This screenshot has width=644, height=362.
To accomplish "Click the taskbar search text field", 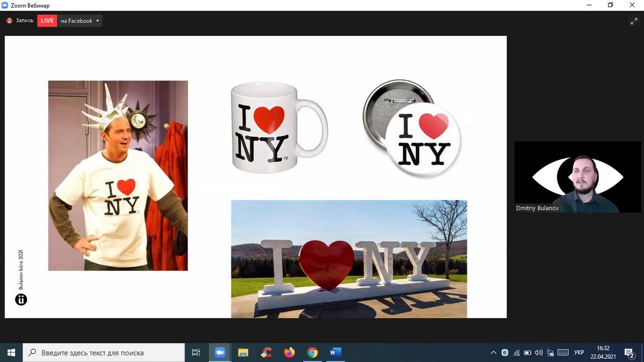I will tap(105, 352).
